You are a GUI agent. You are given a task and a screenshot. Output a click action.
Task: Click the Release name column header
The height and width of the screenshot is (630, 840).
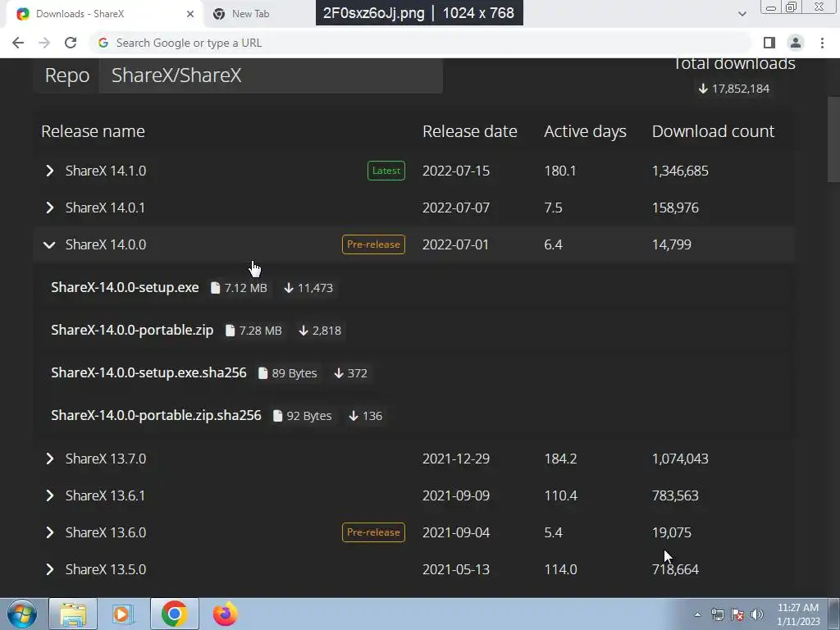pos(94,131)
